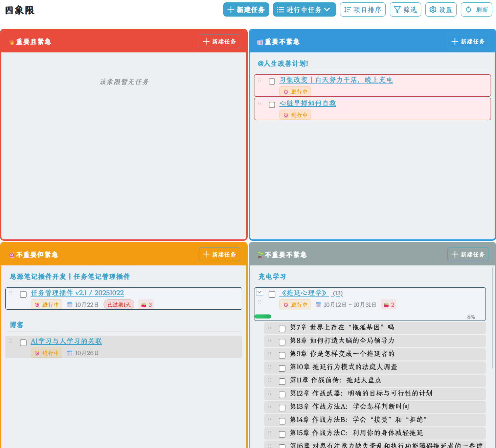Mark 第9章 subtask as complete
Image resolution: width=496 pixels, height=448 pixels.
tap(282, 355)
